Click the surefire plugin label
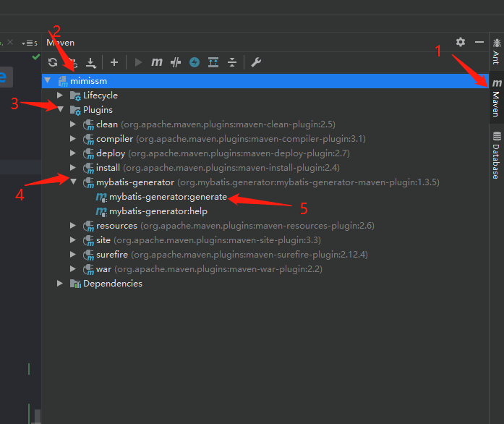Screen dimensions: 504x424 pos(112,255)
